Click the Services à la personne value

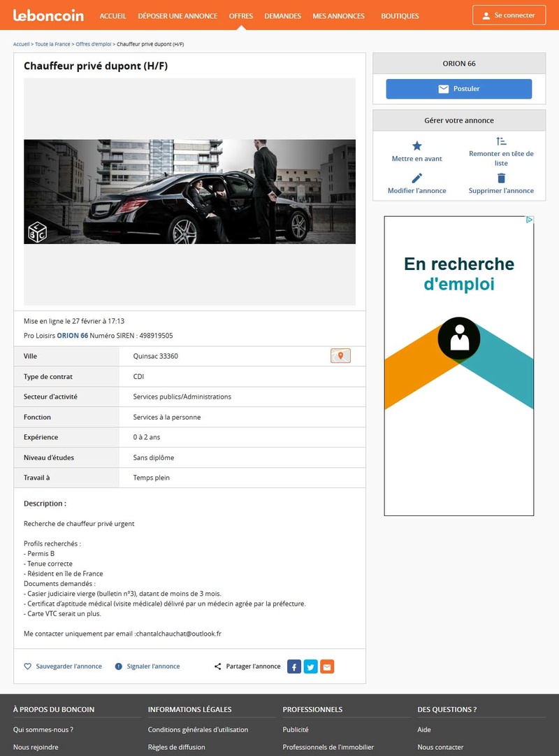167,417
